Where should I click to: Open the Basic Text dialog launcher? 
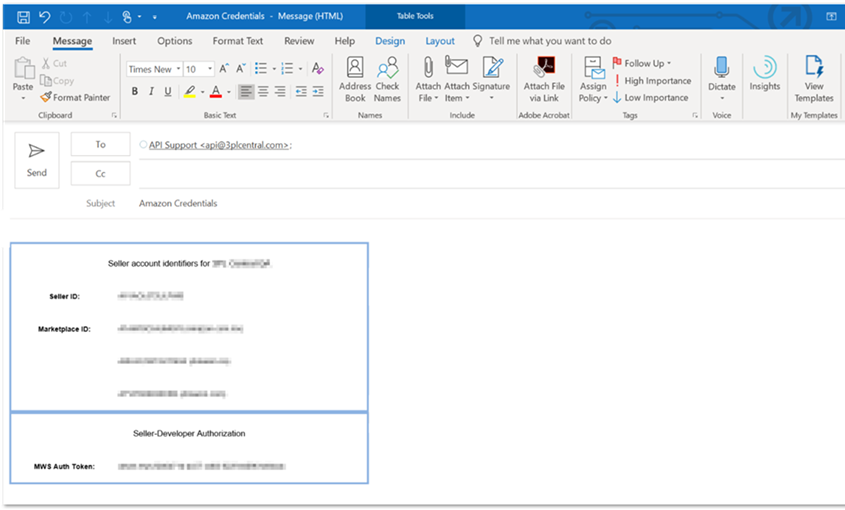326,115
